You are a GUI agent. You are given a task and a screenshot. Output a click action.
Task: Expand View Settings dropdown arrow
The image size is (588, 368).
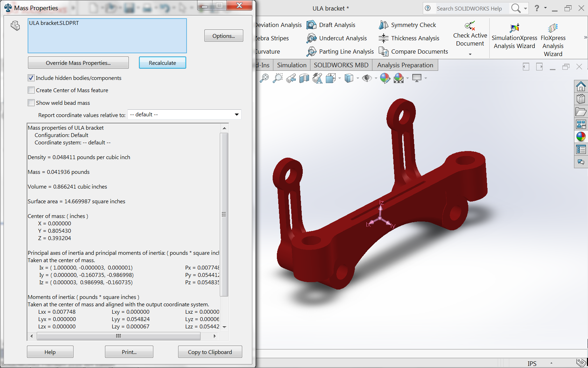tap(426, 78)
